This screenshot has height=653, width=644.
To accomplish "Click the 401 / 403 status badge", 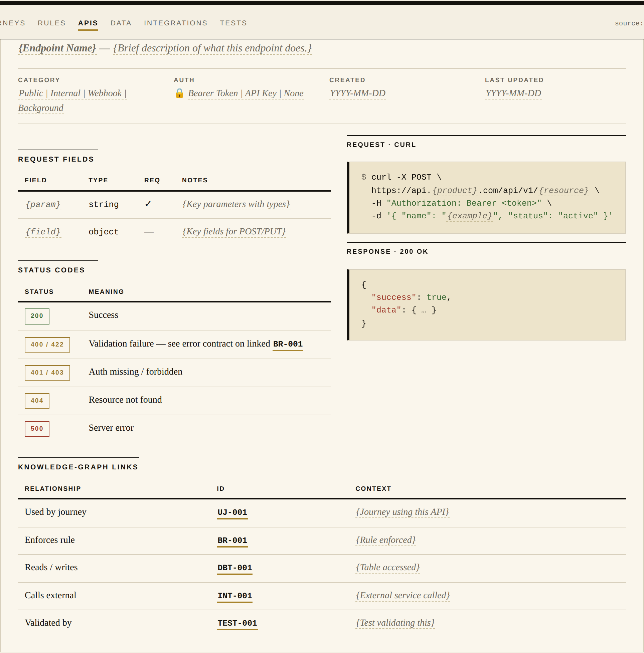I will [47, 373].
